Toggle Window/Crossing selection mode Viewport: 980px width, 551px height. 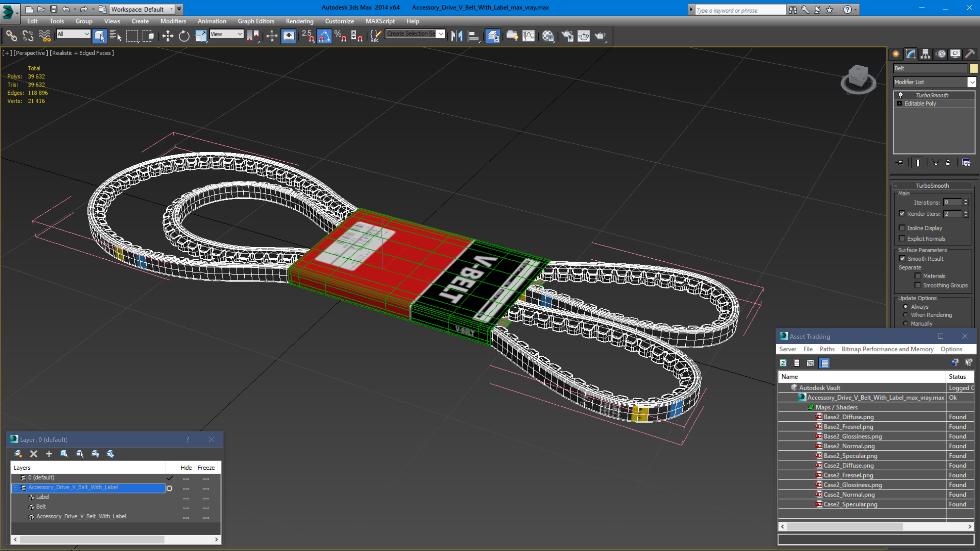(148, 36)
